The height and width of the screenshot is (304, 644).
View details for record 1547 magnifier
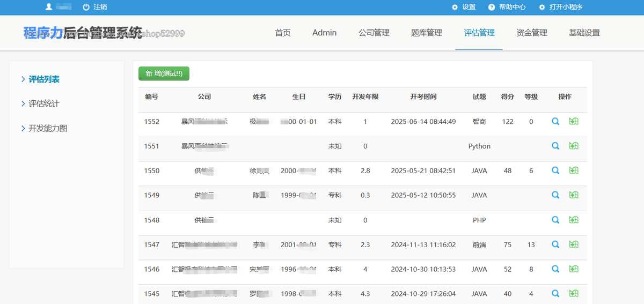(555, 244)
